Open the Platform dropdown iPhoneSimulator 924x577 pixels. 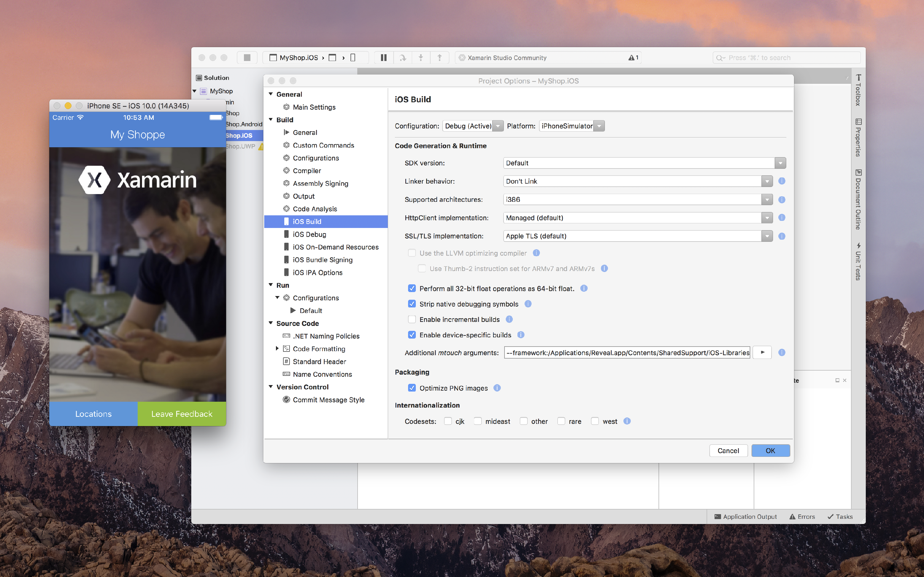coord(572,126)
